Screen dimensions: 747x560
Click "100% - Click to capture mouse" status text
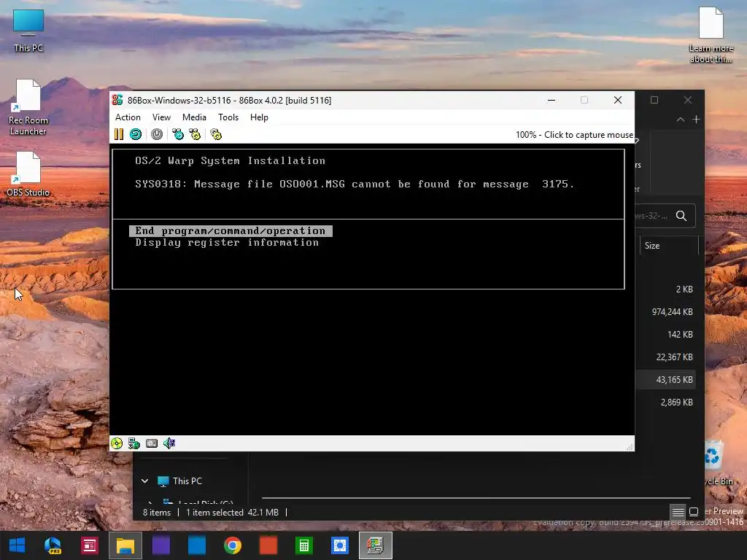[x=574, y=135]
